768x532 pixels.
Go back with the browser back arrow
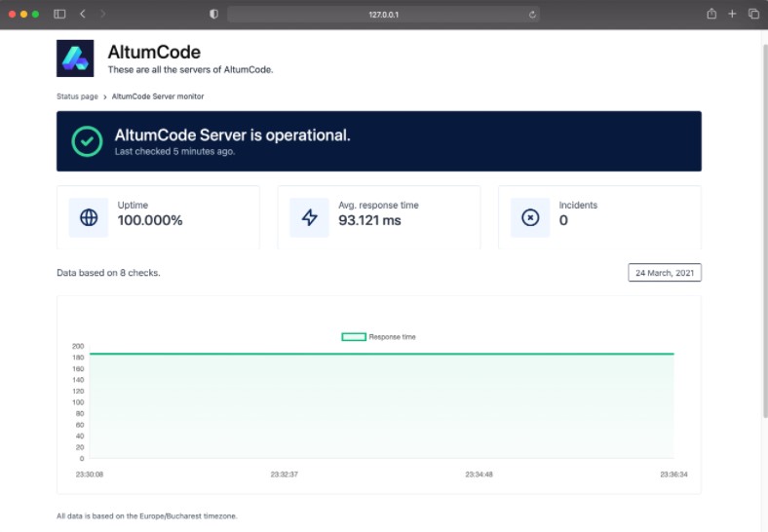(x=82, y=14)
